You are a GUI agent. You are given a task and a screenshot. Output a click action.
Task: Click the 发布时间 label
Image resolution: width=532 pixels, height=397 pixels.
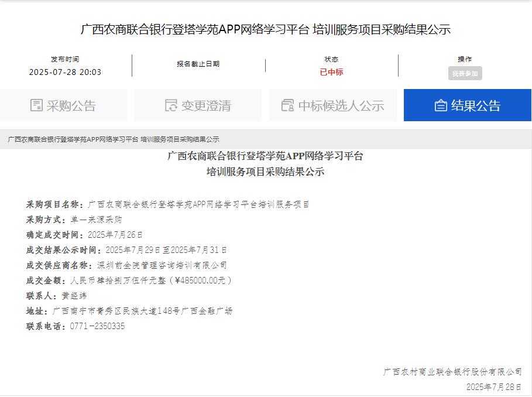(65, 59)
